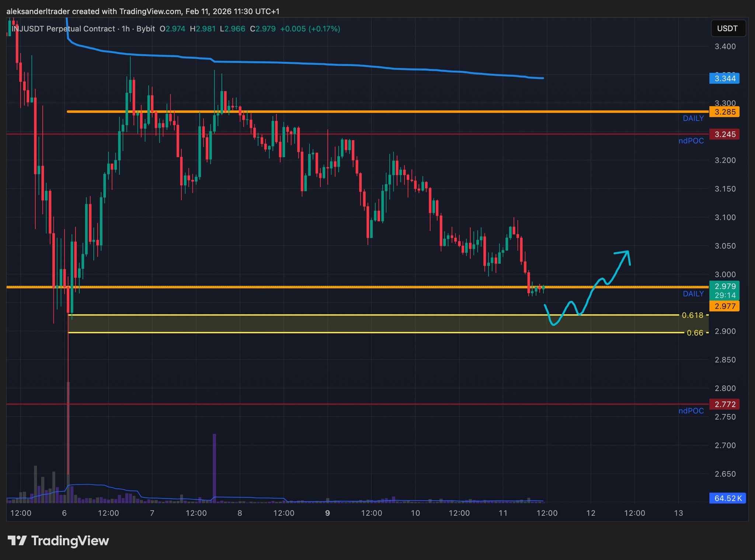Click the lower DAILY level text label
The height and width of the screenshot is (560, 755).
pyautogui.click(x=693, y=294)
